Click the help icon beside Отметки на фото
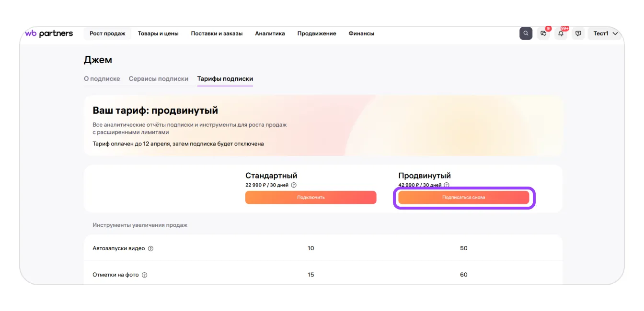This screenshot has width=644, height=311. pyautogui.click(x=145, y=275)
